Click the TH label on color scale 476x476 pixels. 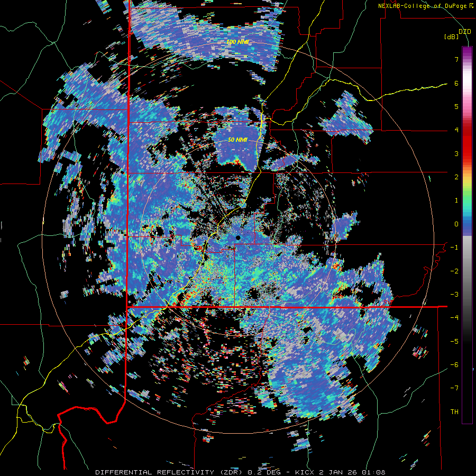tap(454, 412)
